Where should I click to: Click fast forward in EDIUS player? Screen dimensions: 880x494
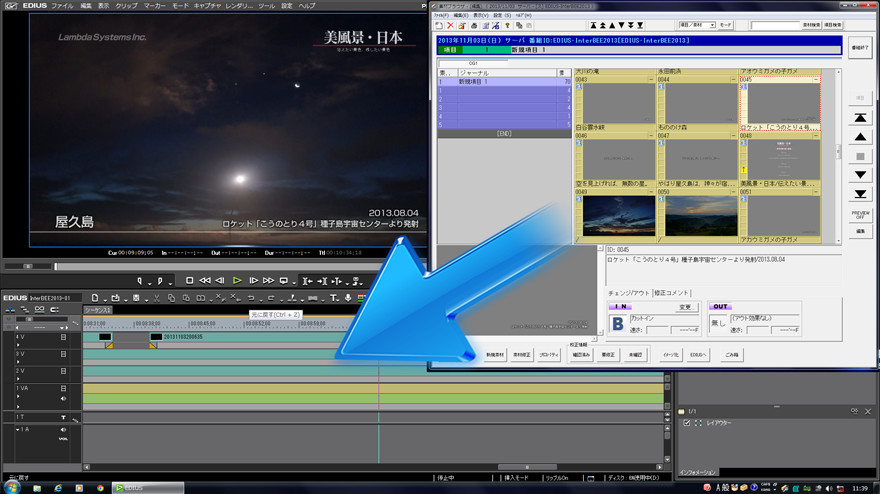[x=269, y=281]
